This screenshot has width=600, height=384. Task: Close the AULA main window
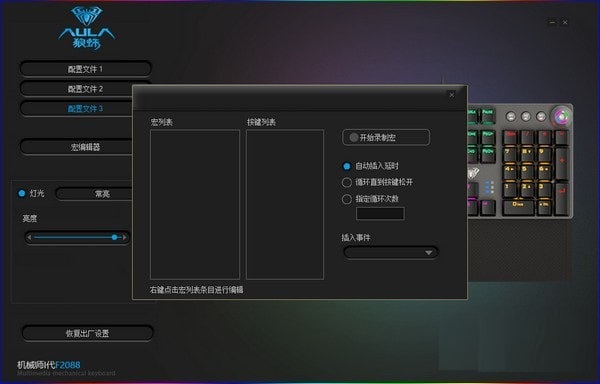(565, 23)
